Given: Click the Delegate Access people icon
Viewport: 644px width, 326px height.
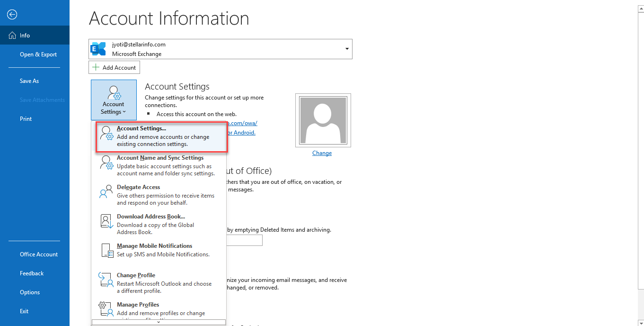Looking at the screenshot, I should click(106, 192).
